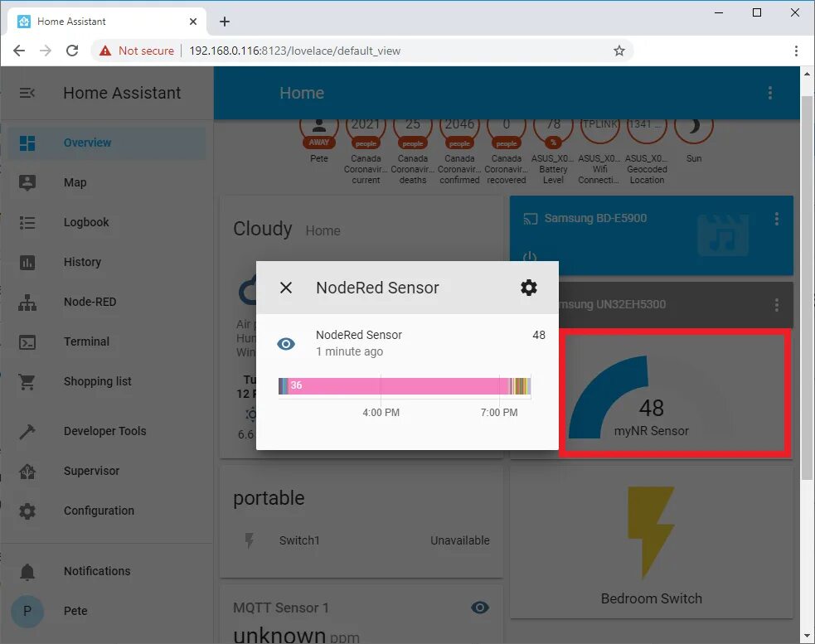Click the Shopping list cart icon
Viewport: 815px width, 644px height.
(x=27, y=381)
